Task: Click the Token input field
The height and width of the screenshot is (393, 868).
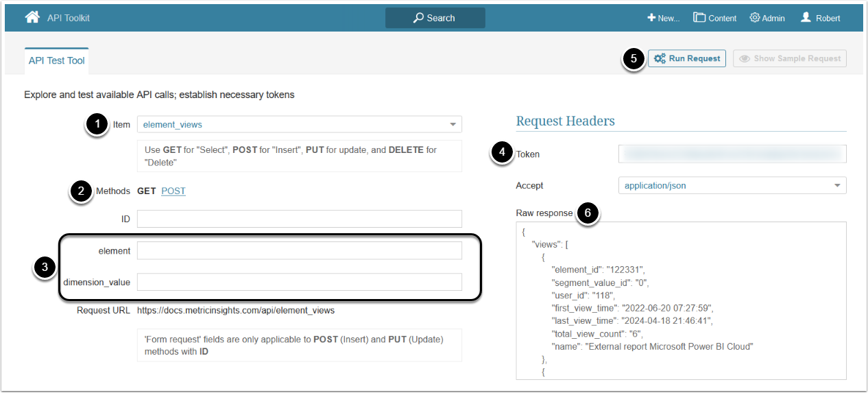Action: point(732,154)
